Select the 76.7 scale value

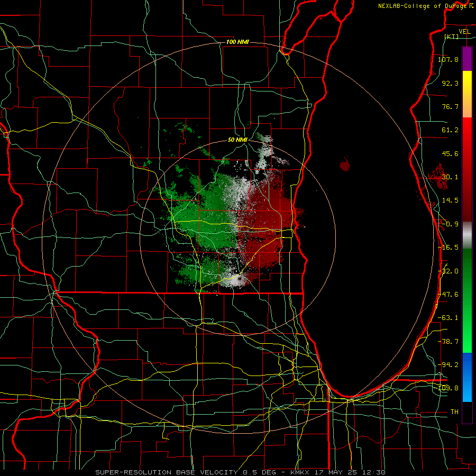[450, 106]
